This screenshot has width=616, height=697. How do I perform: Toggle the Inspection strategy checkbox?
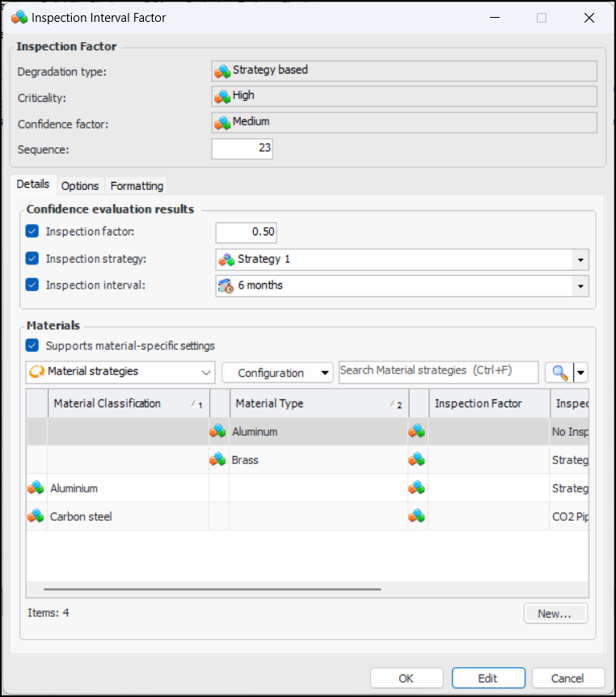pyautogui.click(x=32, y=260)
